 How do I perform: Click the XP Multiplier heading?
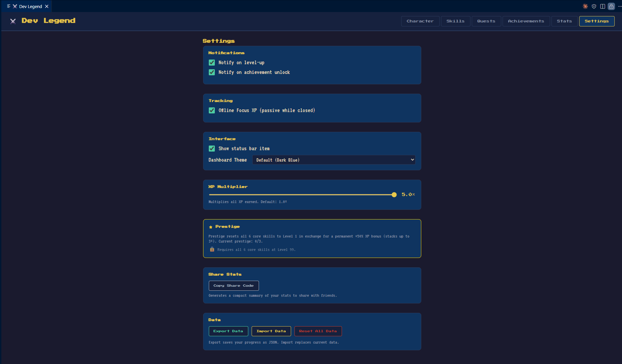(x=228, y=187)
